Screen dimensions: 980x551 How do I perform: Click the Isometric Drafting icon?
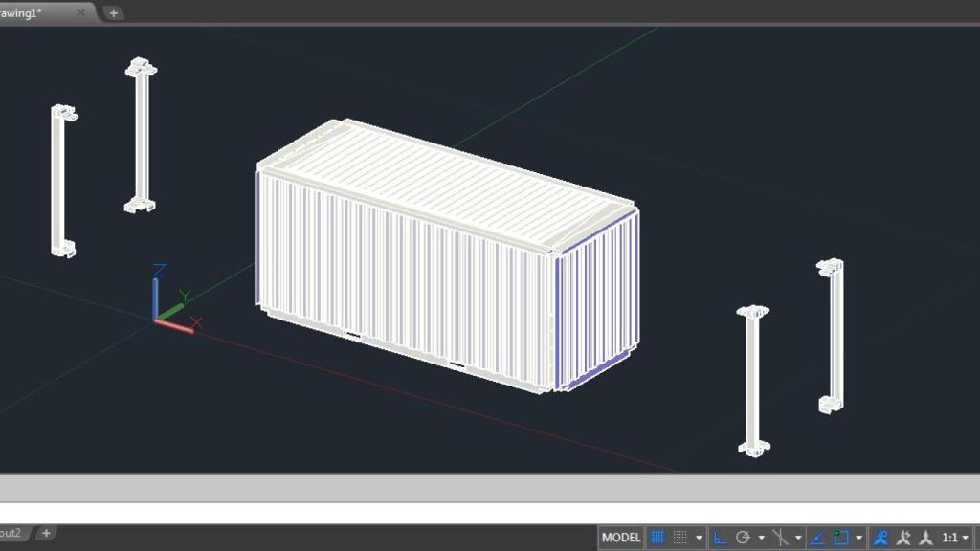click(780, 538)
